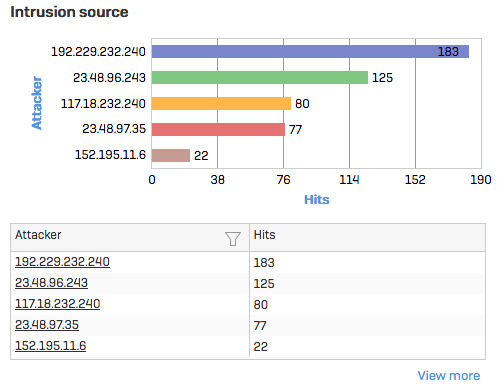The width and height of the screenshot is (497, 389).
Task: Open the Attacker column filter funnel icon
Action: (233, 239)
